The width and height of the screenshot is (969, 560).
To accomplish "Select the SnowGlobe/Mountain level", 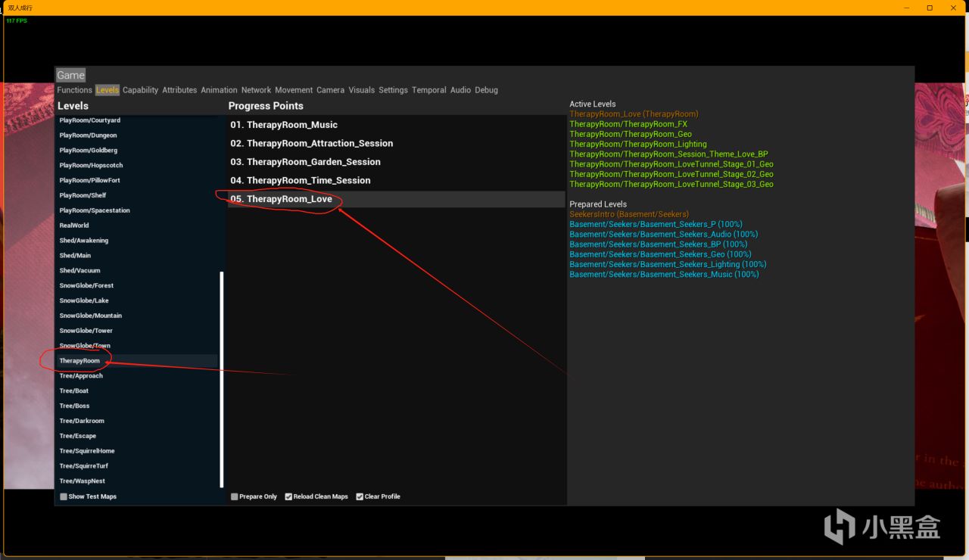I will point(138,316).
